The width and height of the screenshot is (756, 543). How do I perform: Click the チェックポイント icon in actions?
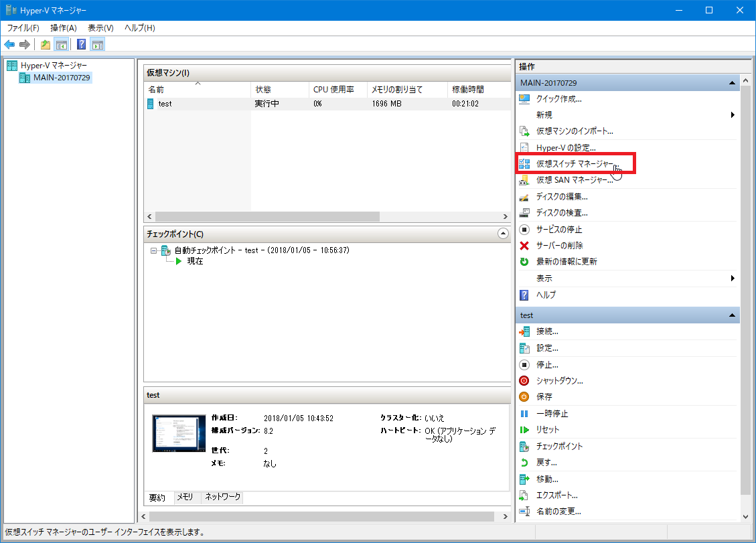(524, 447)
